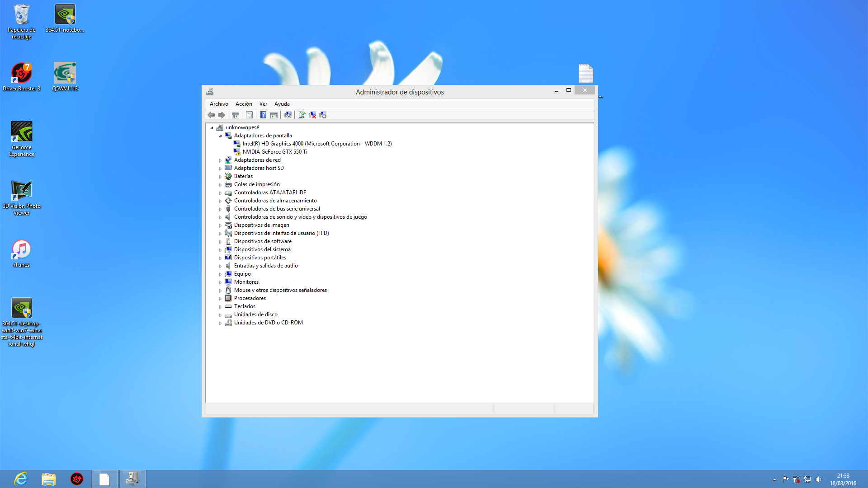Select Colas de impresión item
The image size is (868, 488).
click(x=257, y=184)
